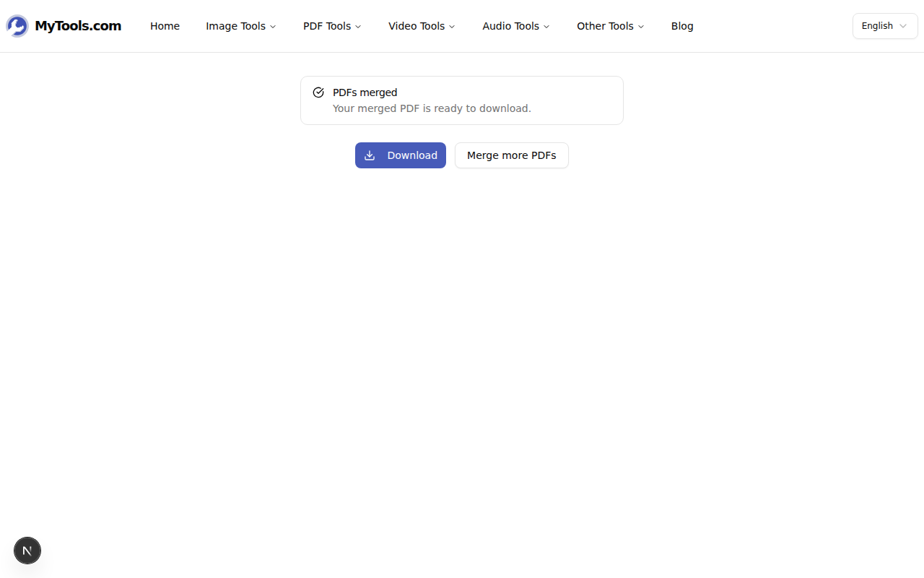This screenshot has height=578, width=924.
Task: Click the green checkmark success icon
Action: tap(318, 92)
